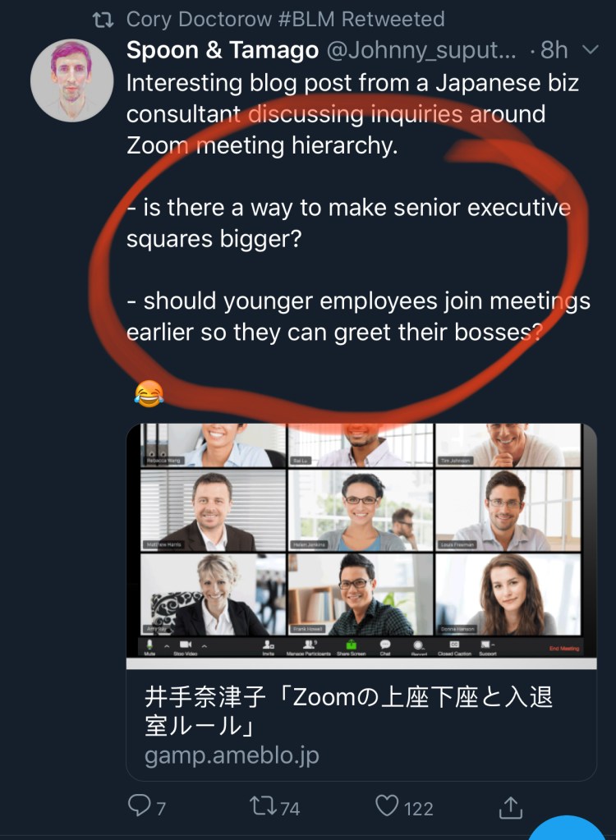This screenshot has width=616, height=840.
Task: Expand the tweet options chevron
Action: click(590, 50)
